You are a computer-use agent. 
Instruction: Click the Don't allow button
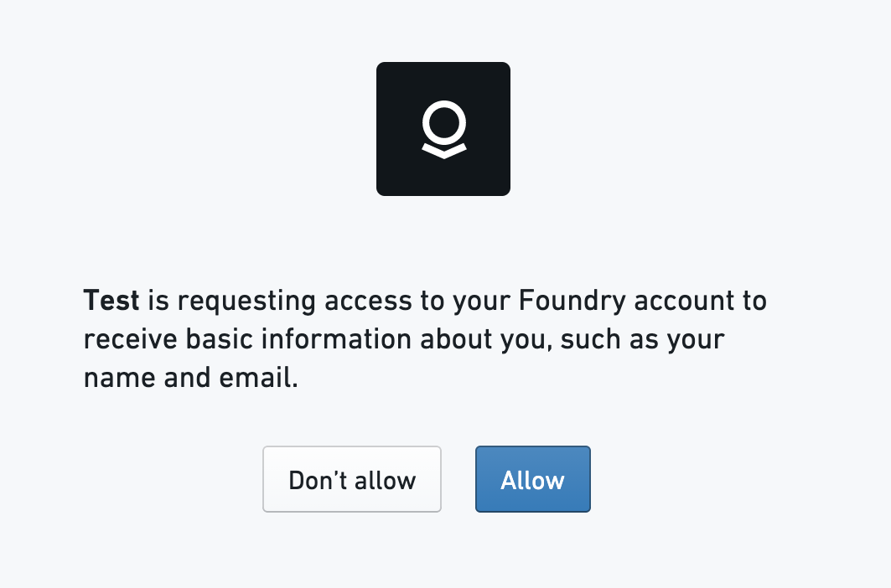tap(352, 479)
